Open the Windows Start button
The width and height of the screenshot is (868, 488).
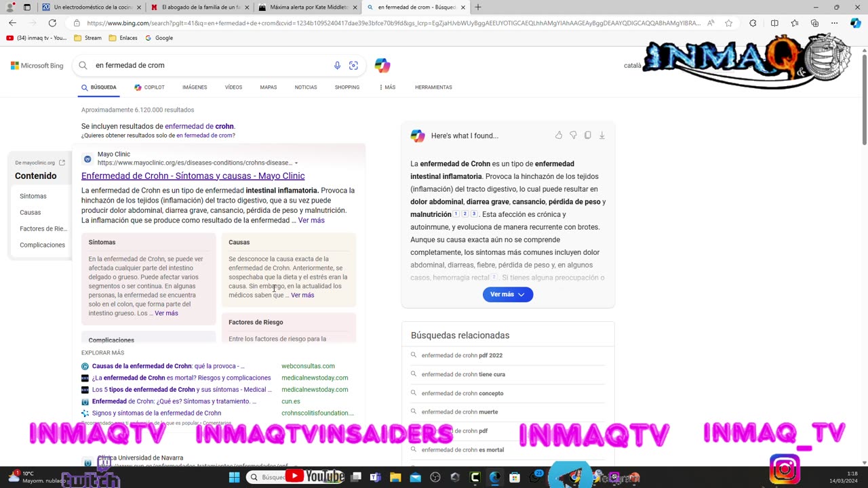point(234,477)
